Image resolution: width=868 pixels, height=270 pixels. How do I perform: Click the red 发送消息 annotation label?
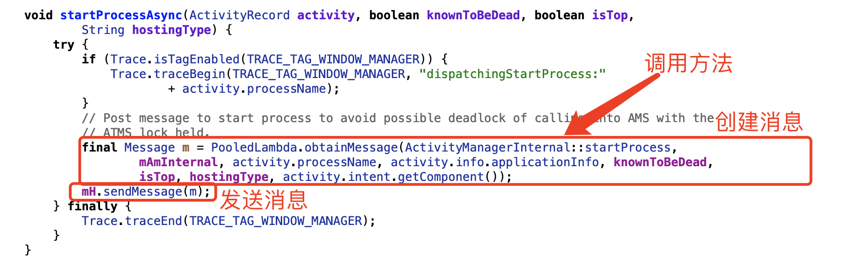[263, 200]
